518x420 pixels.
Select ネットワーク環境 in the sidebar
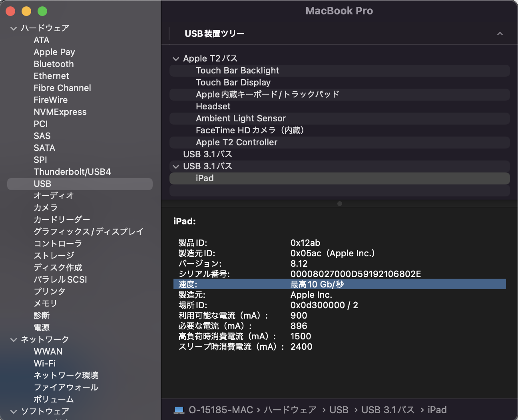coord(66,375)
